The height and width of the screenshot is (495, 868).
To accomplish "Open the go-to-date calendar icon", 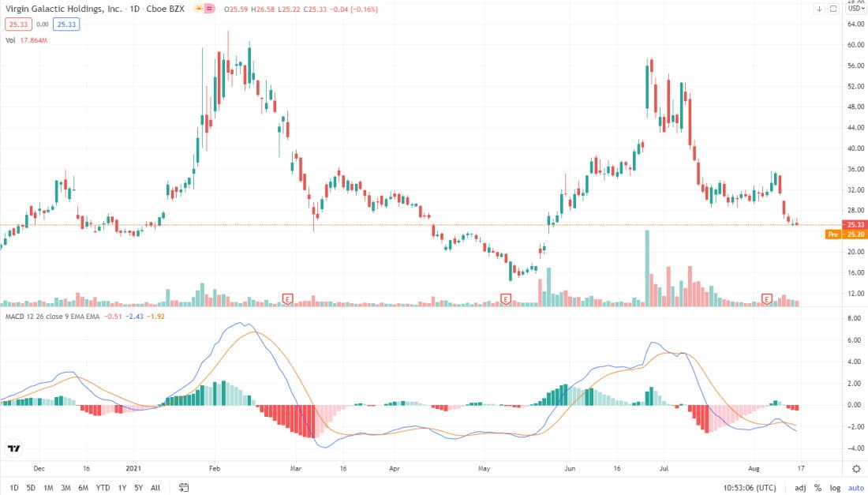I will [x=184, y=487].
